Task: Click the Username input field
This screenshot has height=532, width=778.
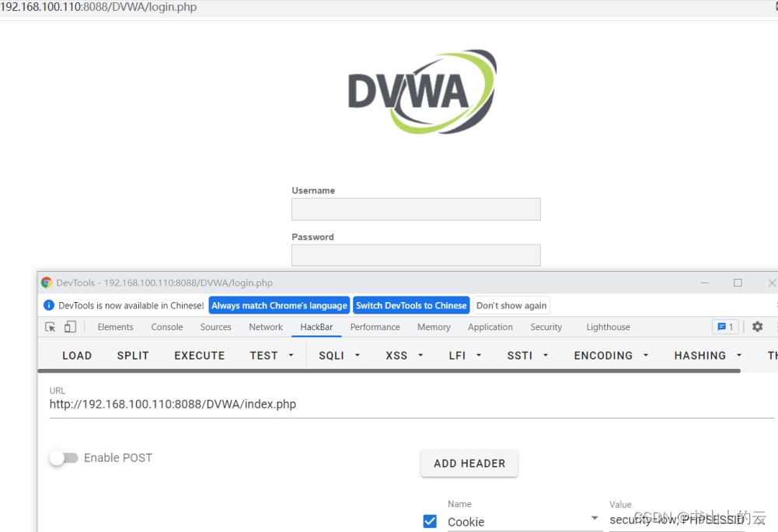Action: pos(416,209)
